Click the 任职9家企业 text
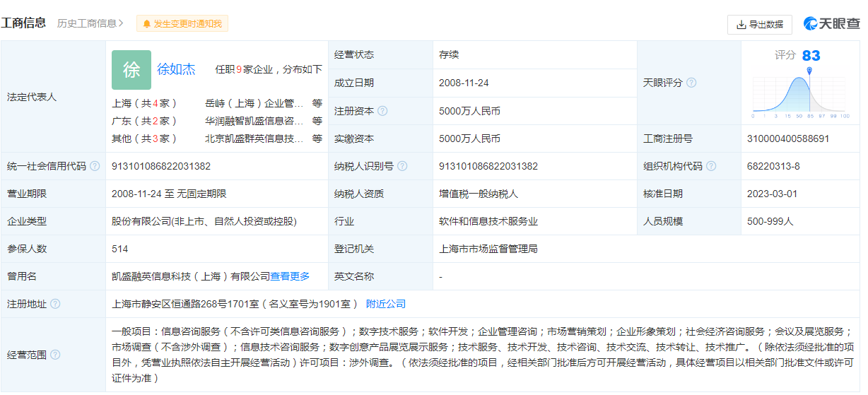This screenshot has width=868, height=395. tap(245, 69)
